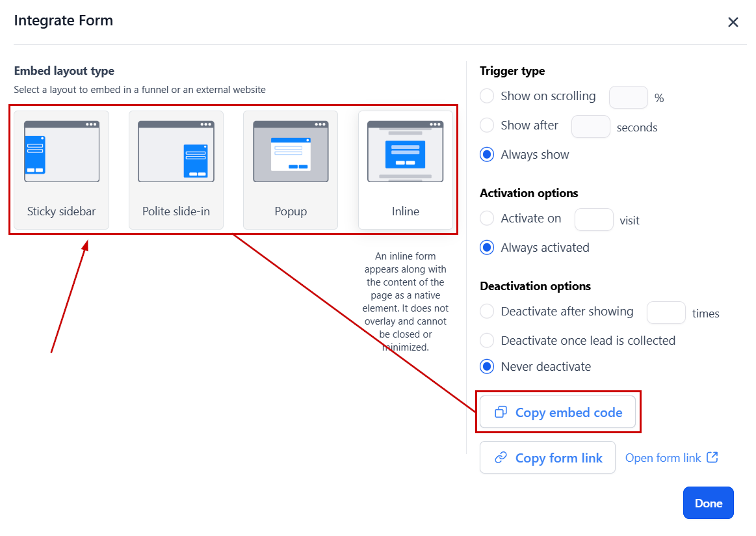Focus the seconds delay input box
Screen dimensions: 756x536
point(590,127)
